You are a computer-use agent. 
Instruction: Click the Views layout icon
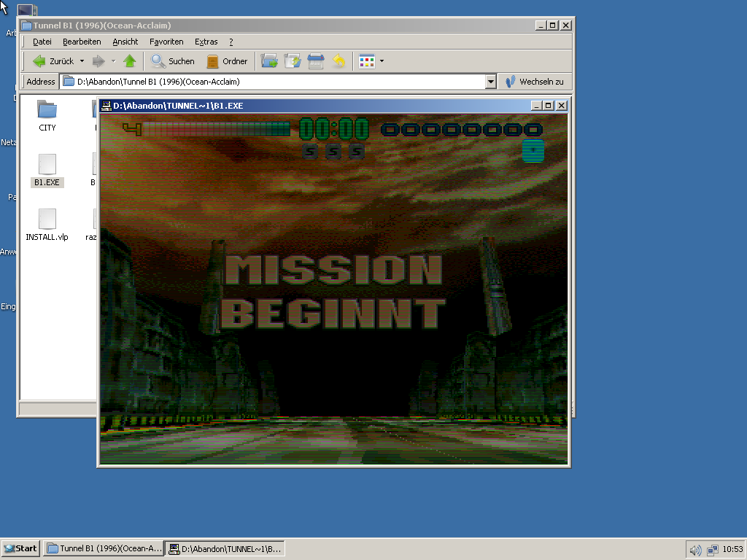coord(366,61)
